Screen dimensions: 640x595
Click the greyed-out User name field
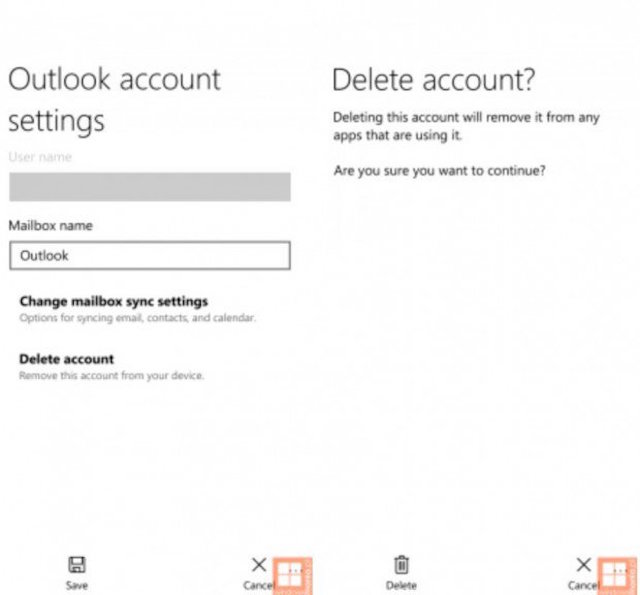(x=150, y=187)
